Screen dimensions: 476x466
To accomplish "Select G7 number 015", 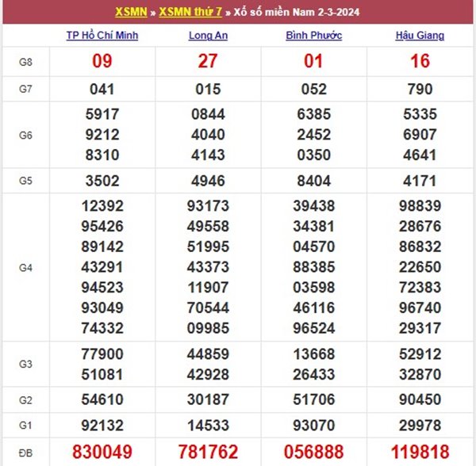I will (208, 90).
